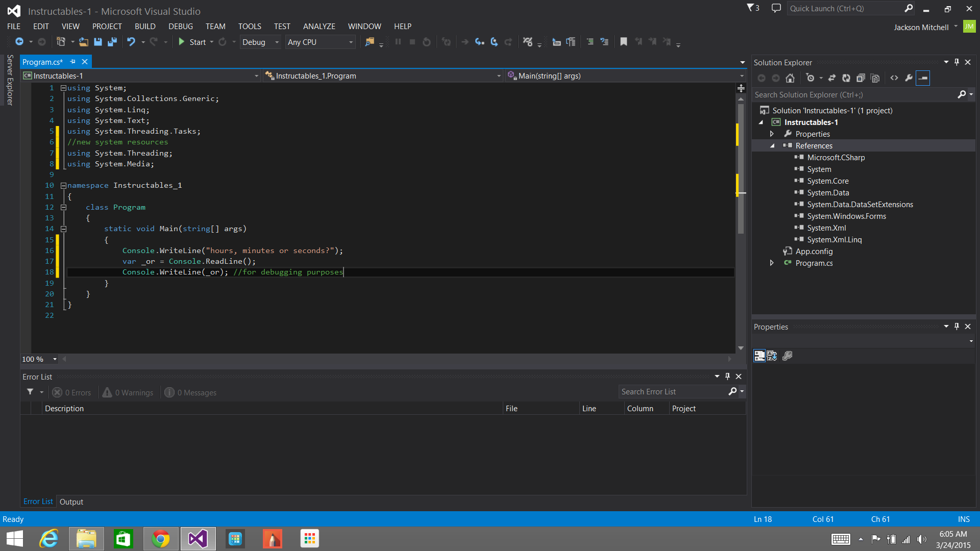Click the Navigate Backward toolbar icon
980x551 pixels.
19,42
